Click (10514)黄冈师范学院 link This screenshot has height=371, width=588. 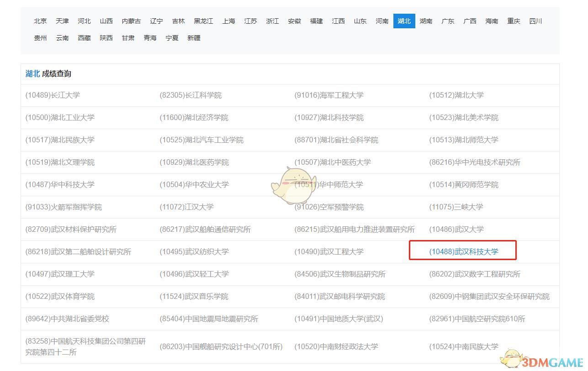[464, 185]
